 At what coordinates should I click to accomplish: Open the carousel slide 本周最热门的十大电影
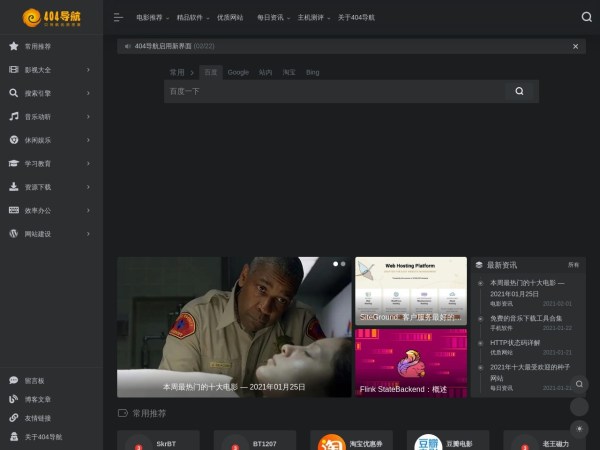click(234, 327)
